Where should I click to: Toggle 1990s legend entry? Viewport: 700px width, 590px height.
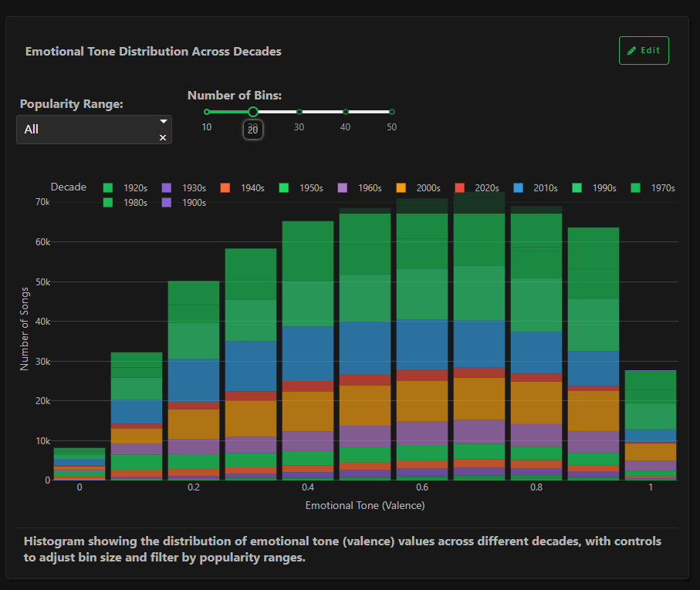pos(594,187)
